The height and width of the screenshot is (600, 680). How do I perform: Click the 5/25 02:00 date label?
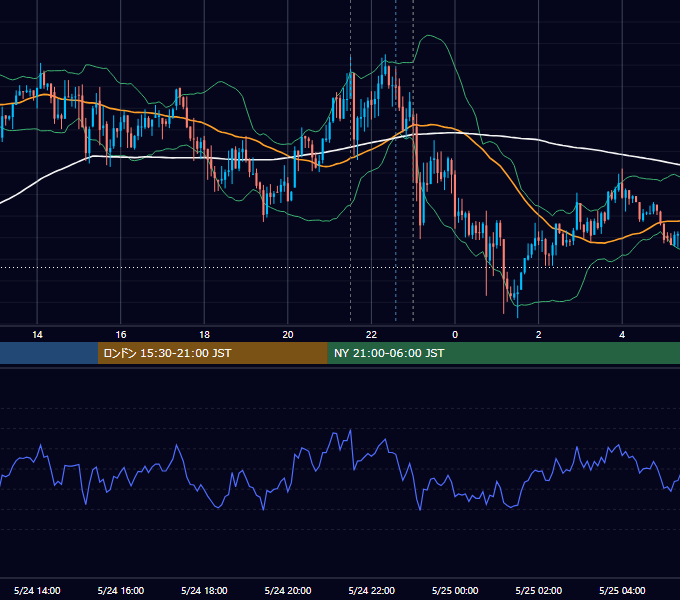point(539,590)
